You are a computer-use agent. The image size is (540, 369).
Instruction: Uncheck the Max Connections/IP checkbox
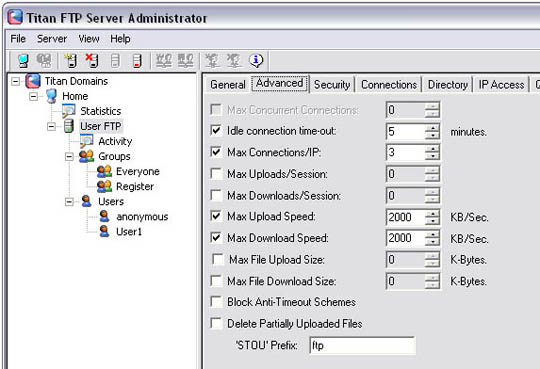[216, 152]
